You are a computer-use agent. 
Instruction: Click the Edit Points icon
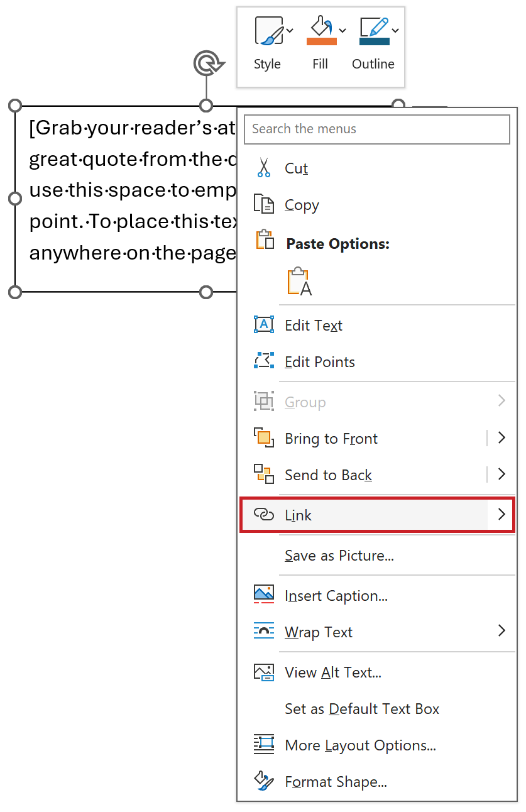(264, 361)
